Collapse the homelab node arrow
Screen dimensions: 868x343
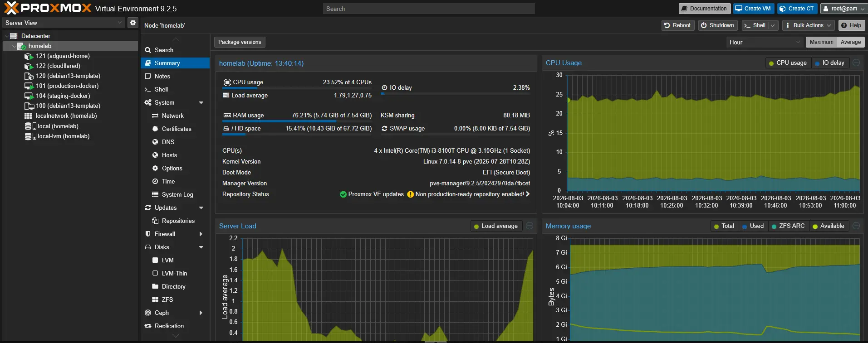14,46
